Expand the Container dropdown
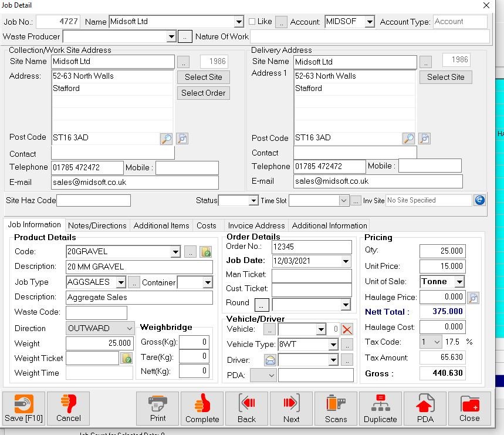 point(208,282)
